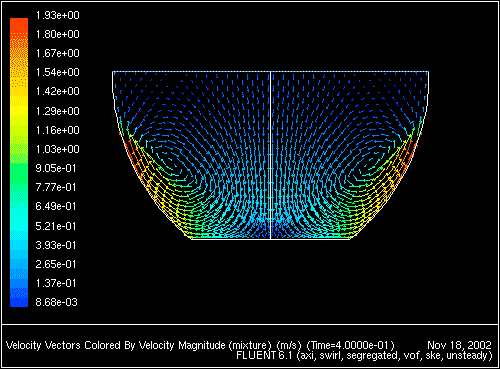Click the red top of the color scale

point(19,25)
